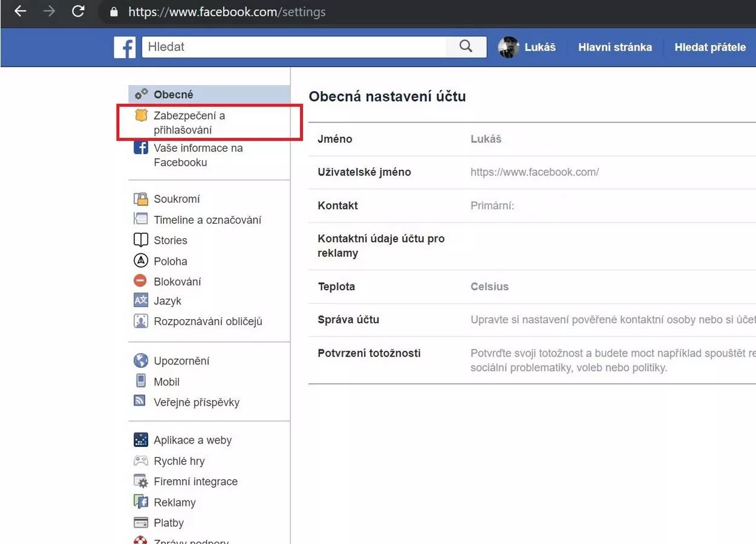Click Facebook icon beside Vaše informace

(x=141, y=147)
